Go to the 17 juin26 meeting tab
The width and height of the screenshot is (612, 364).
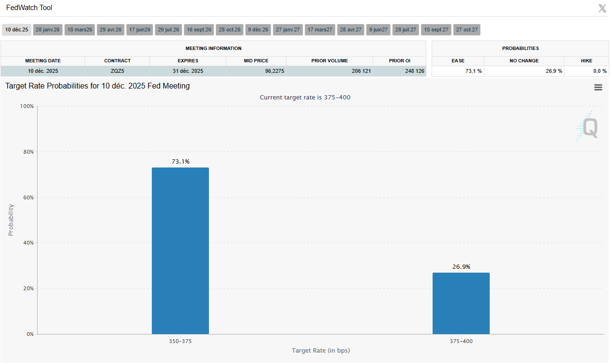click(140, 30)
